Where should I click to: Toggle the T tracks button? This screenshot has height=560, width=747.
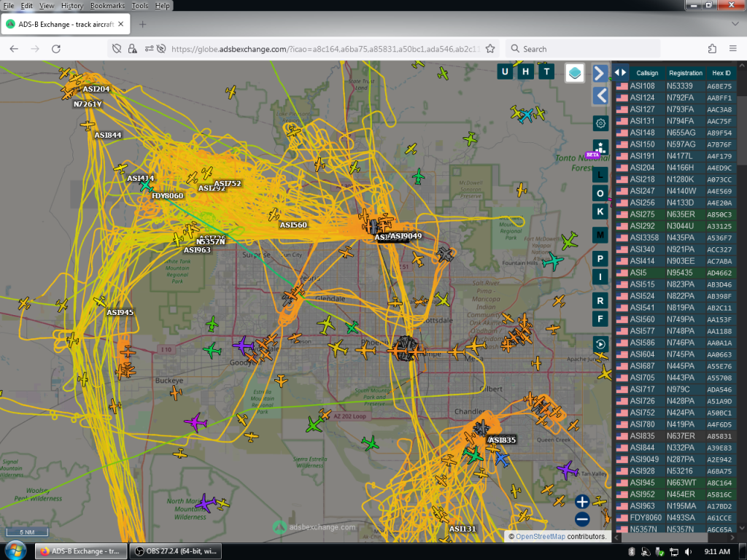tap(546, 71)
